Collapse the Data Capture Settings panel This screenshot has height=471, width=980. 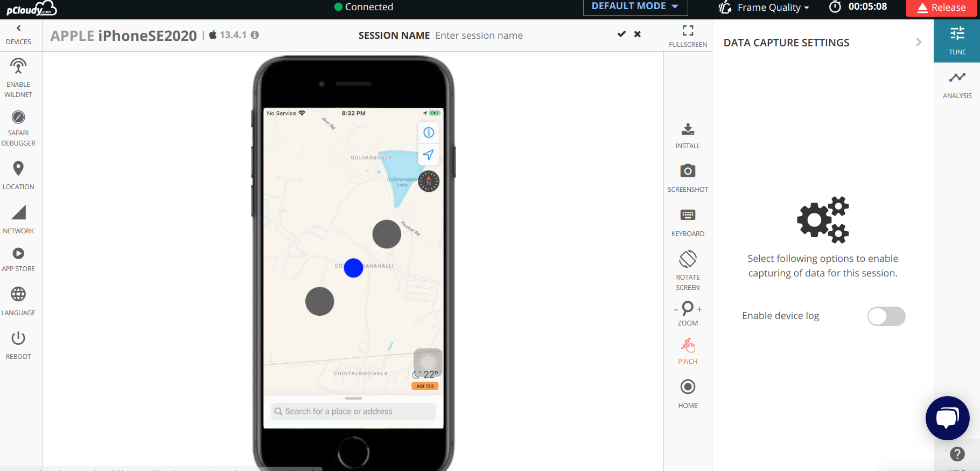pyautogui.click(x=919, y=42)
